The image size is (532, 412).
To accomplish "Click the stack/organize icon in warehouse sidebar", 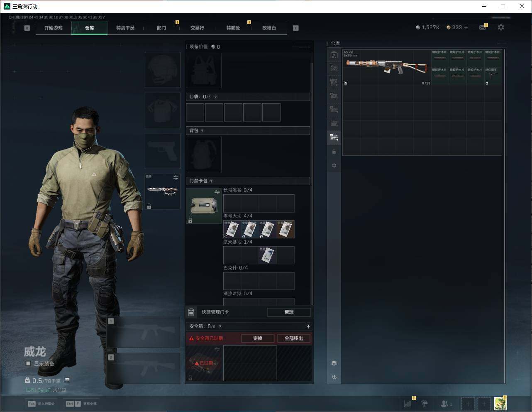I will 334,363.
